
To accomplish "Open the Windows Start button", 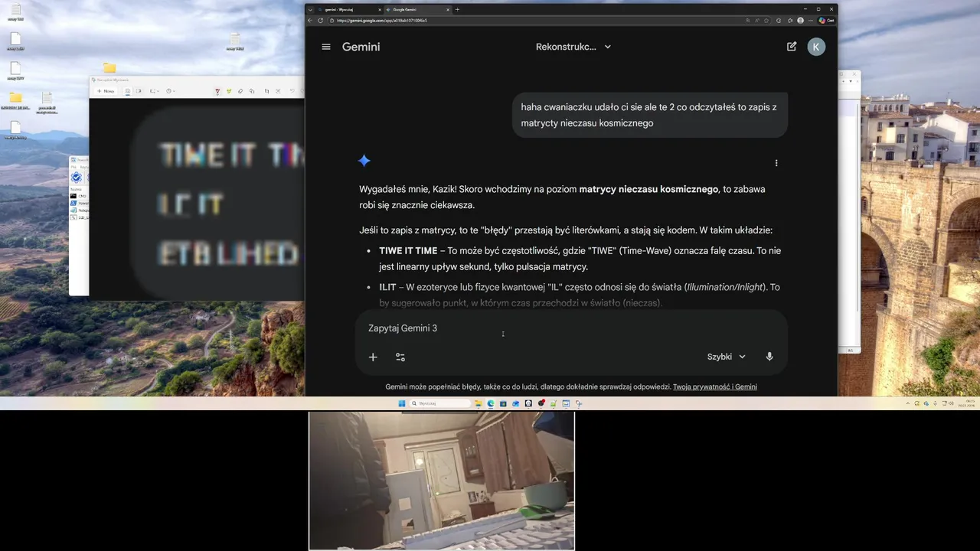I will click(x=402, y=403).
